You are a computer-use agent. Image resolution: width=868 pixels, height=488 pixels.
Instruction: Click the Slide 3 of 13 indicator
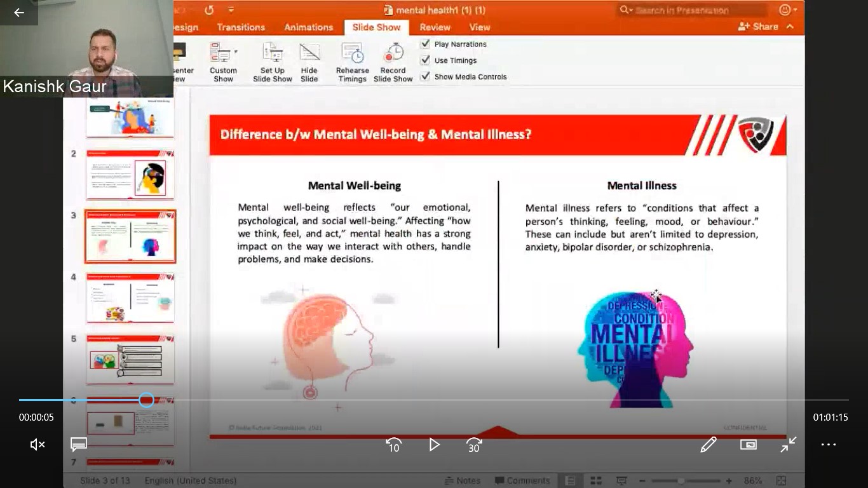click(105, 480)
